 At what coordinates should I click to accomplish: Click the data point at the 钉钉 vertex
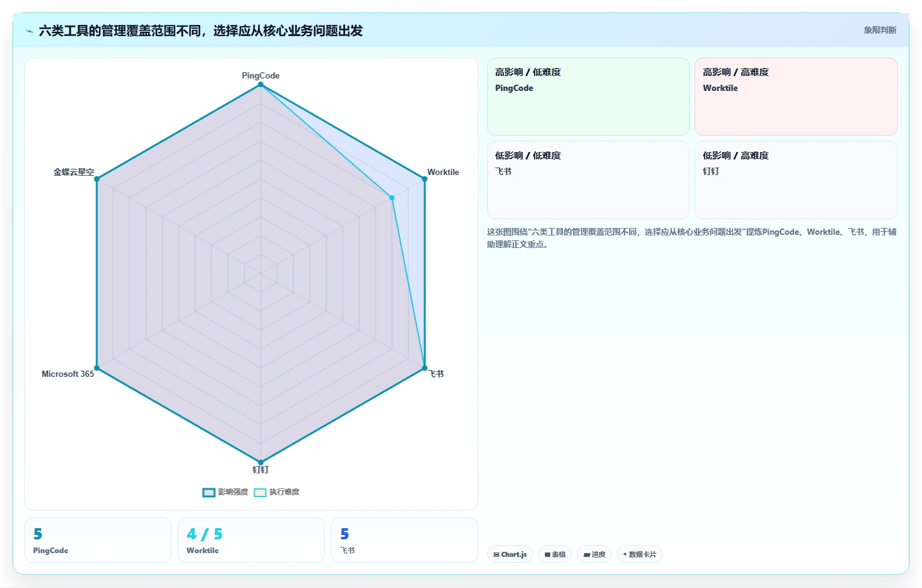[x=260, y=463]
